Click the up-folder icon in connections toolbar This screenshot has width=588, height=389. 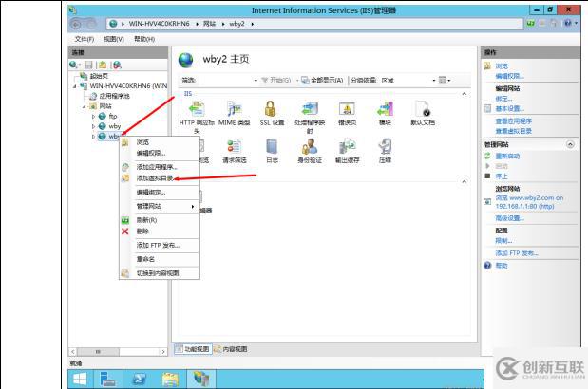click(x=103, y=65)
